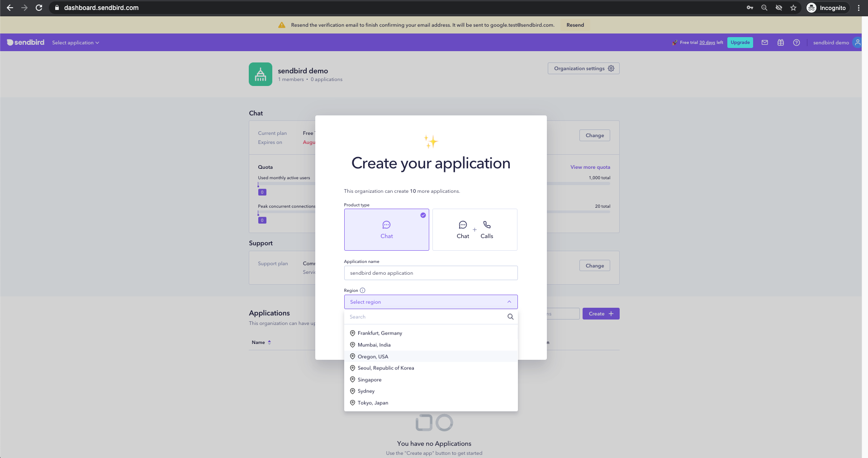Screen dimensions: 868x458
Task: Click the warning triangle icon in banner
Action: (282, 25)
